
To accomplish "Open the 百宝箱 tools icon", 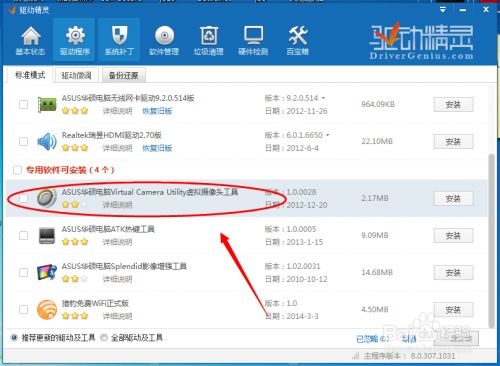I will coord(298,41).
